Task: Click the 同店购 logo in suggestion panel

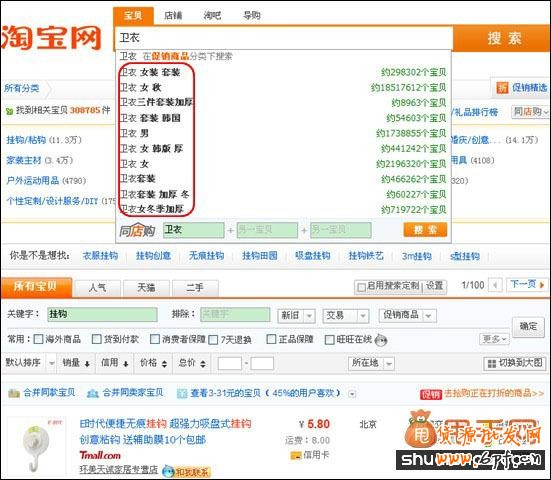Action: pos(137,231)
